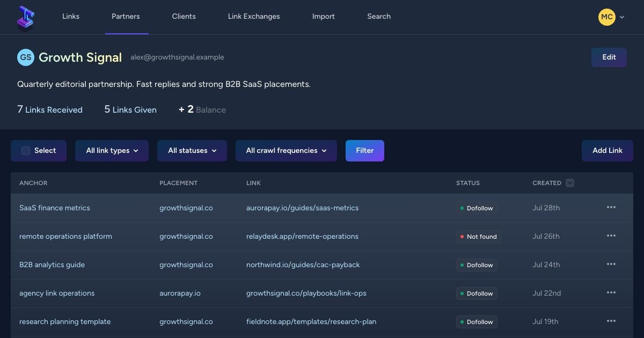This screenshot has width=644, height=338.
Task: Switch to Link Exchanges tab
Action: 254,17
